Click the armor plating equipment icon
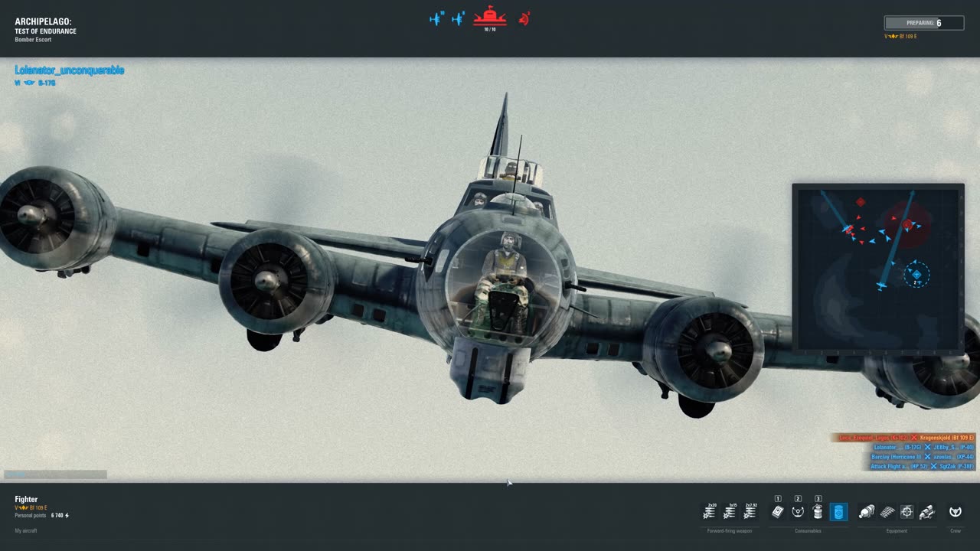This screenshot has width=980, height=551. [887, 512]
